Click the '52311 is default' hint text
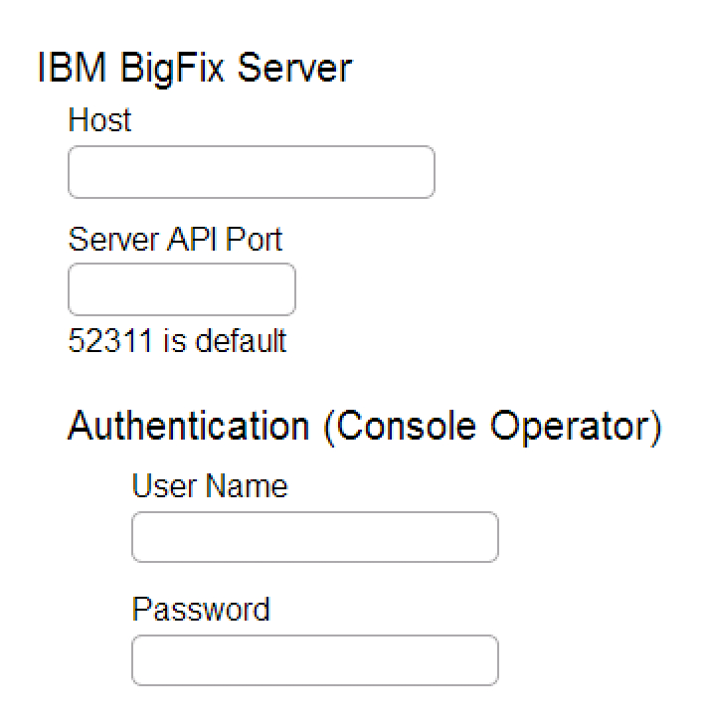Viewport: 704px width, 728px height. (x=177, y=341)
